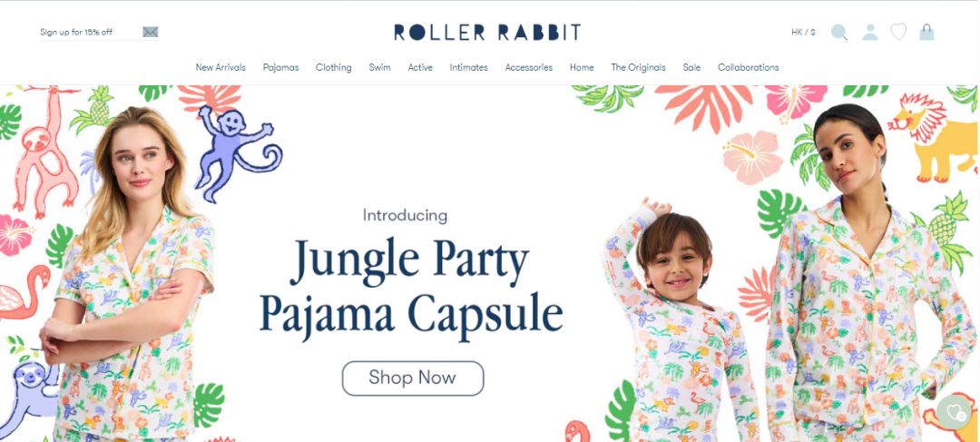Open the search magnifier icon
This screenshot has width=980, height=442.
tap(838, 33)
